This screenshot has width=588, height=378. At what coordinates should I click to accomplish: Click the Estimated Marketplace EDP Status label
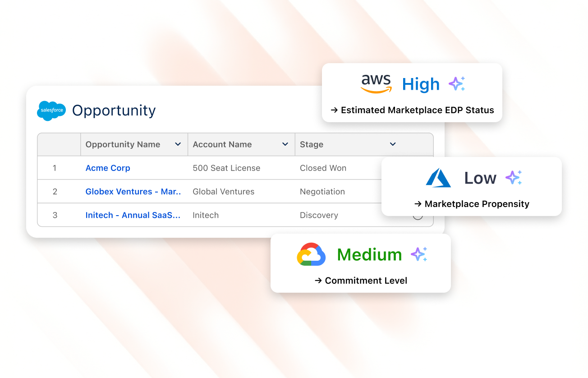(x=417, y=110)
